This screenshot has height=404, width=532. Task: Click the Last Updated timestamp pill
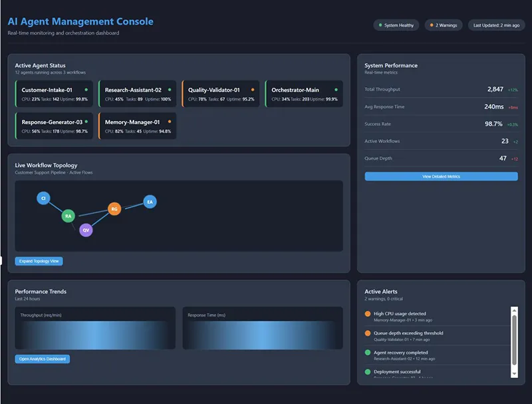pyautogui.click(x=496, y=25)
